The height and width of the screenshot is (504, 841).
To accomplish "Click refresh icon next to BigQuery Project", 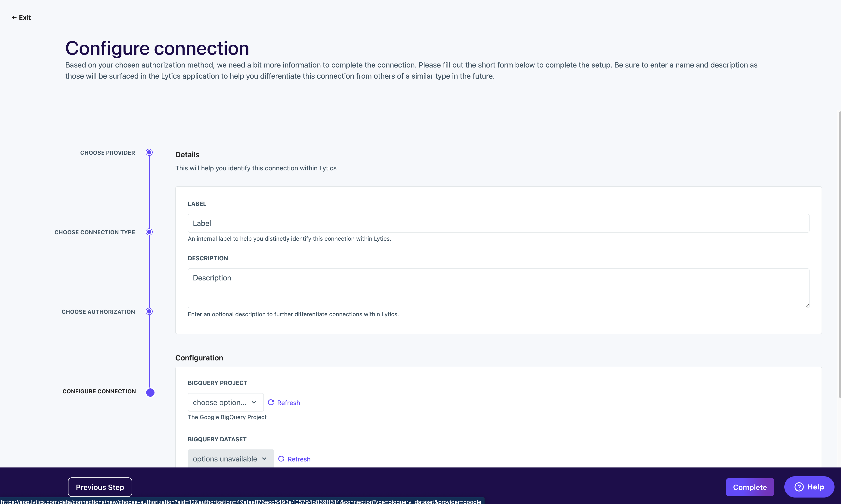I will [271, 403].
